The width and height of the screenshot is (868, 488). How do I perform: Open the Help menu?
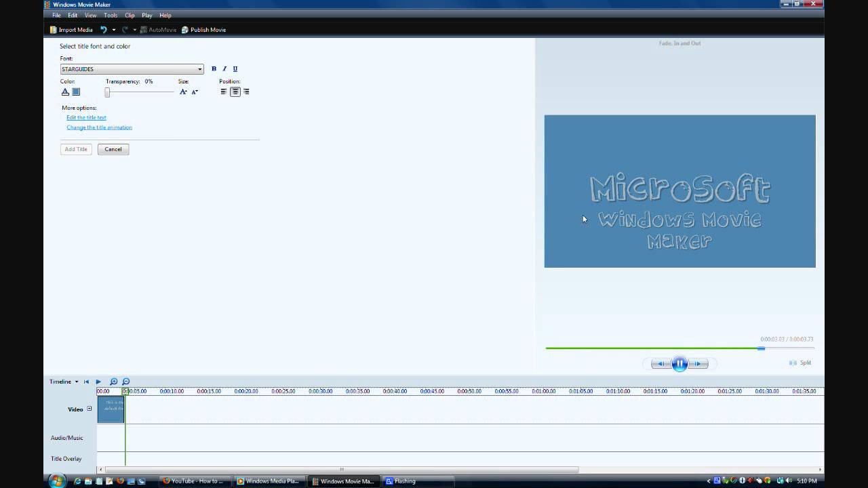(x=165, y=15)
